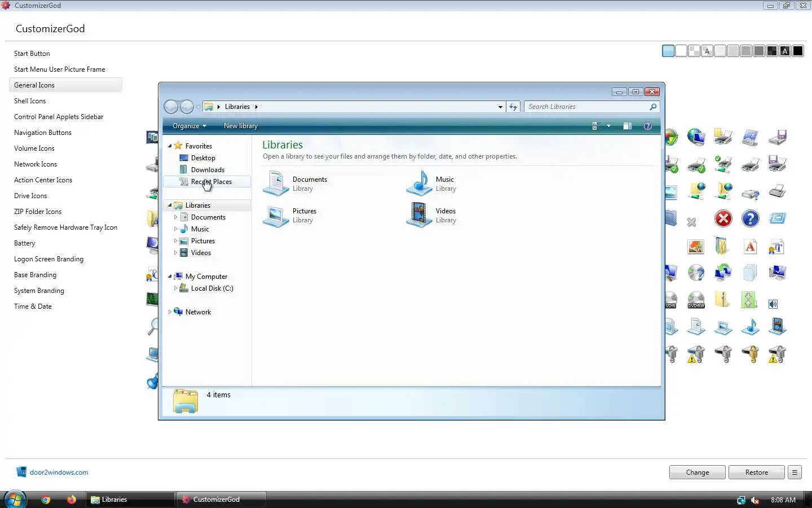The width and height of the screenshot is (812, 508).
Task: Expand the Network tree node
Action: (x=170, y=312)
